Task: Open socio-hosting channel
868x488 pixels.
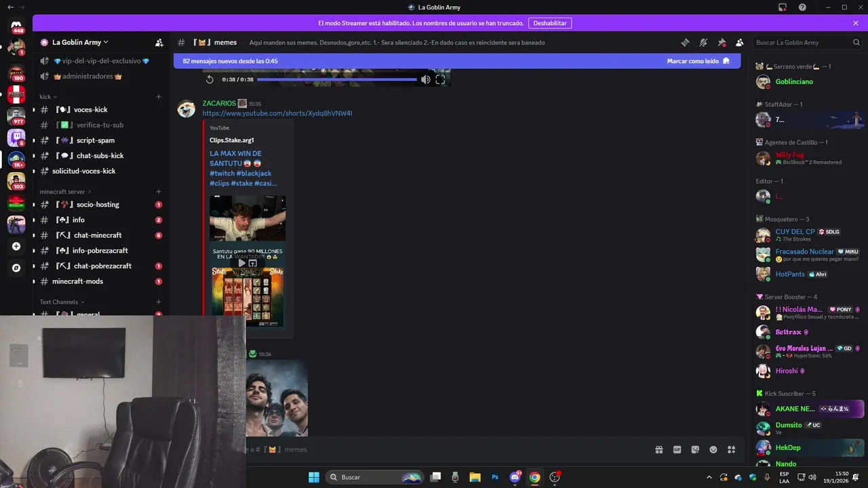Action: pyautogui.click(x=98, y=205)
